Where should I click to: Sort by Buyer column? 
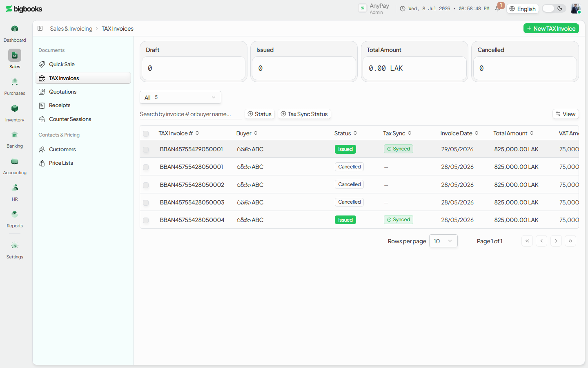click(x=247, y=133)
